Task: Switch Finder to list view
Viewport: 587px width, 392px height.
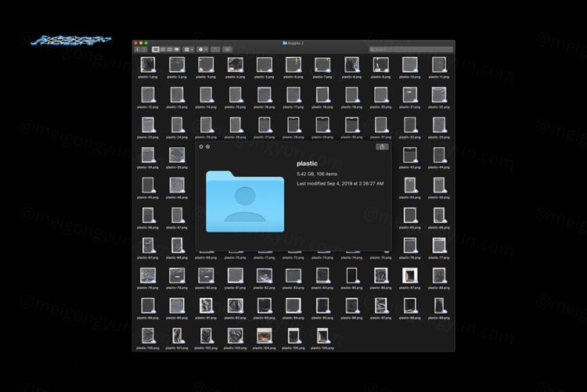Action: click(x=162, y=49)
